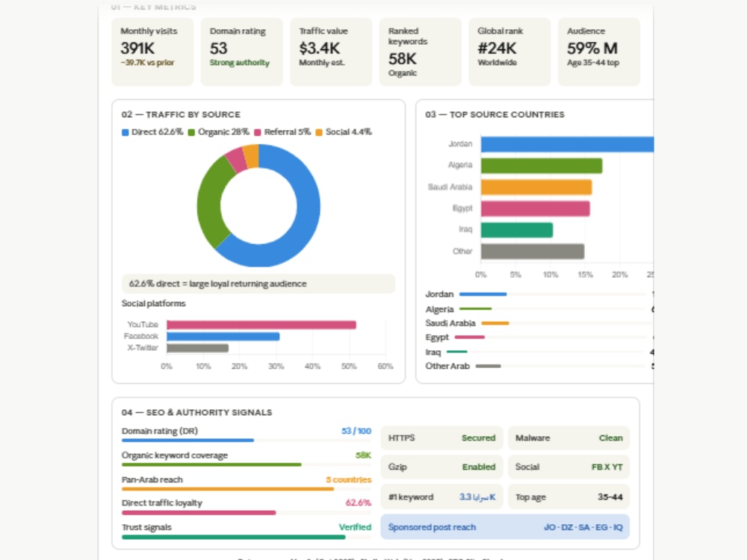Viewport: 747px width, 560px height.
Task: Click the Egypt progress row in country list
Action: 539,337
